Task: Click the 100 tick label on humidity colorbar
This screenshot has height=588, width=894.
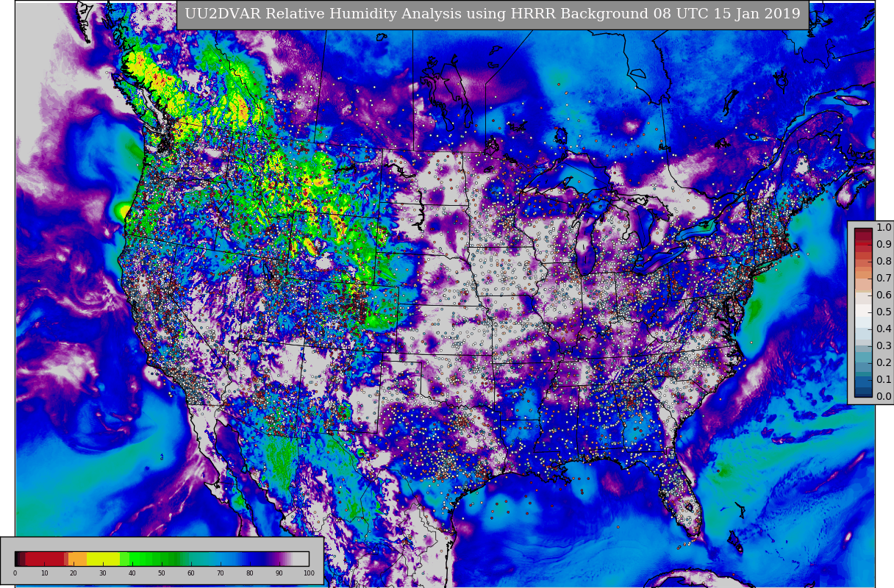Action: click(x=309, y=573)
